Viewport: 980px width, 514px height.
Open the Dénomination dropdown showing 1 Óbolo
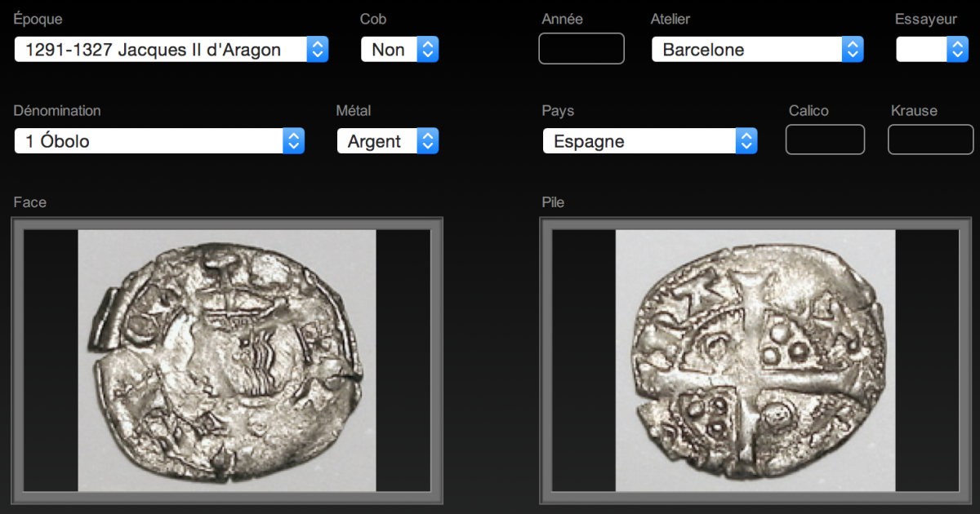click(159, 141)
